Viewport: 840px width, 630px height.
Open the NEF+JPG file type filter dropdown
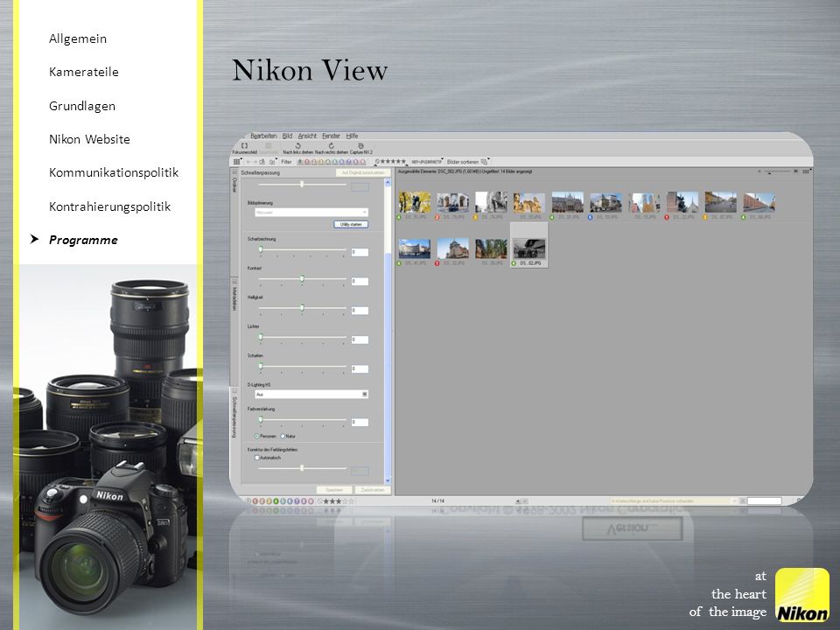click(428, 161)
